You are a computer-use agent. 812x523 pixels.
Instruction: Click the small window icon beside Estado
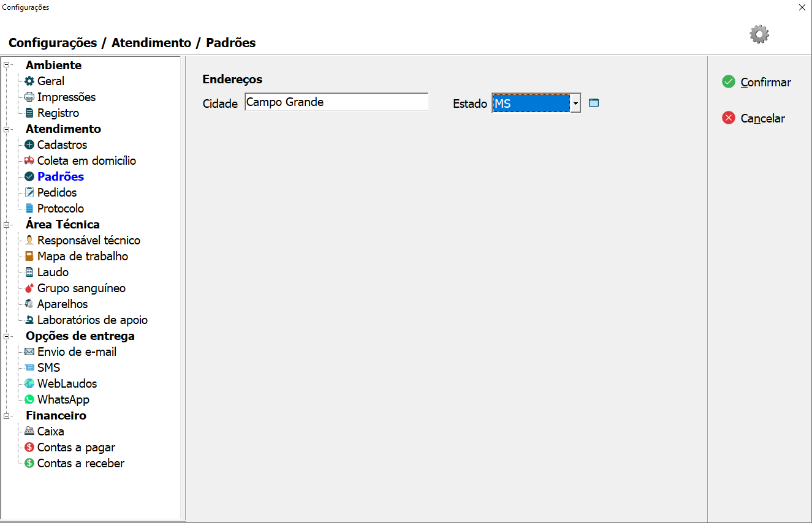[593, 103]
